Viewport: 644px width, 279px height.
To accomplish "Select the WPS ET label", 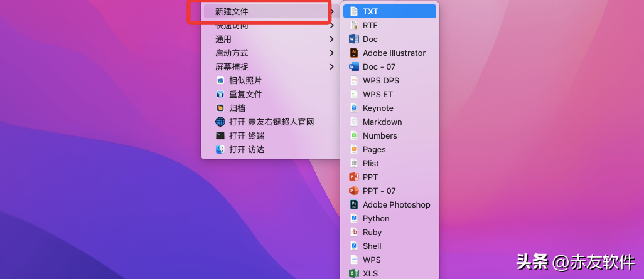I will [x=377, y=95].
